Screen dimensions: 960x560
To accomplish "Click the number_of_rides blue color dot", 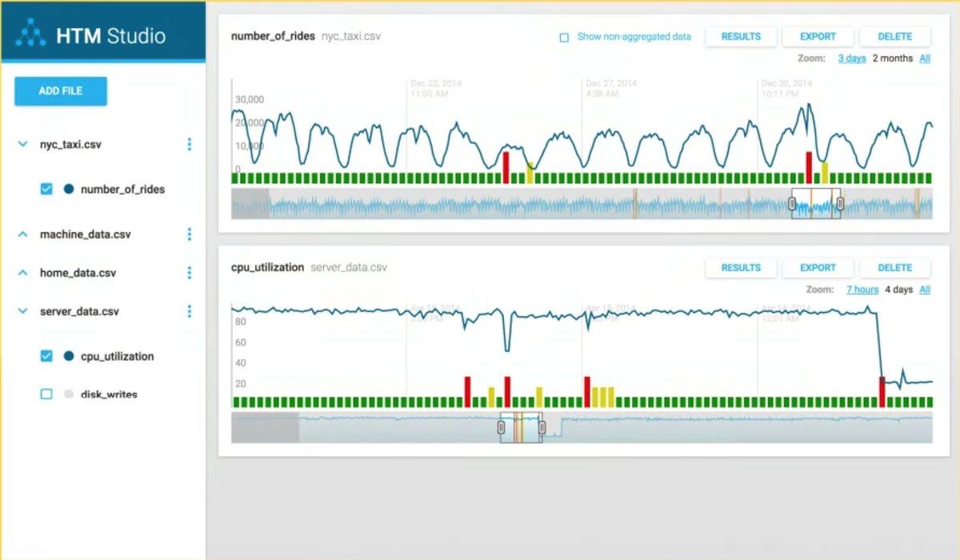I will point(69,190).
